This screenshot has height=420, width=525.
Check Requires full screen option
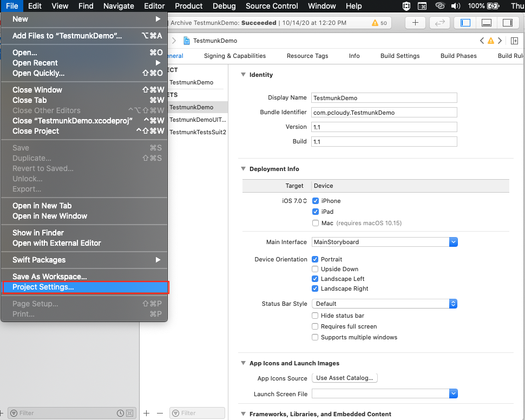[315, 326]
